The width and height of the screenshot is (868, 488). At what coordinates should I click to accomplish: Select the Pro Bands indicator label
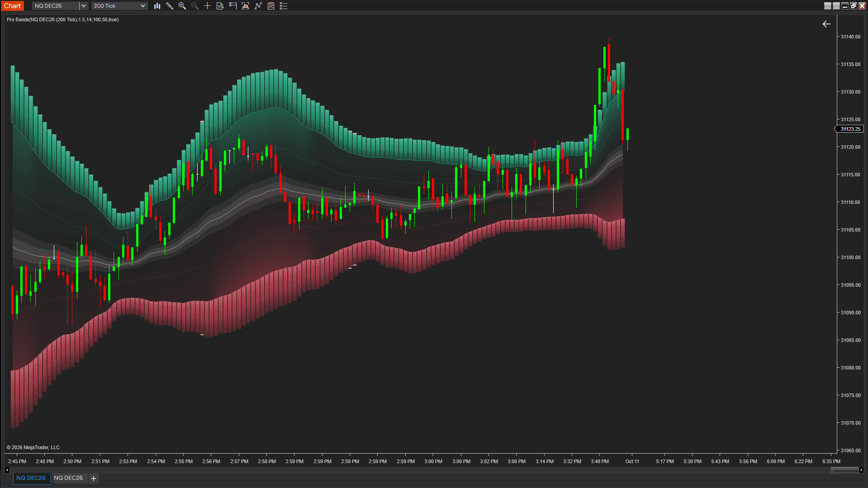click(63, 19)
